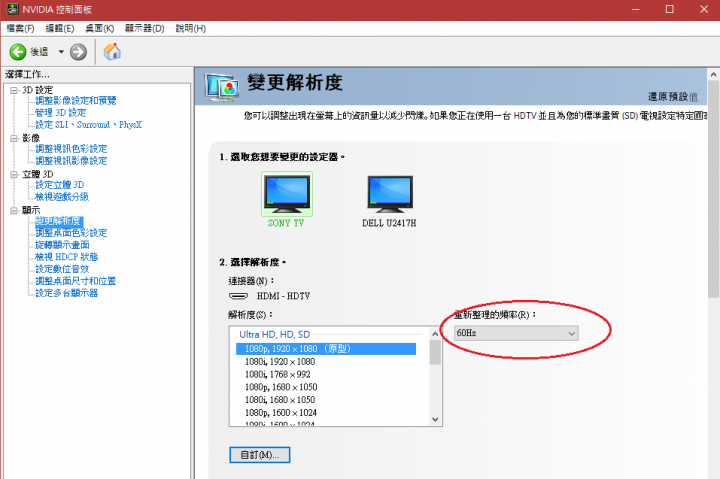Select 1080i, 1920 × 1080 resolution
Image resolution: width=720 pixels, height=479 pixels.
tap(280, 362)
